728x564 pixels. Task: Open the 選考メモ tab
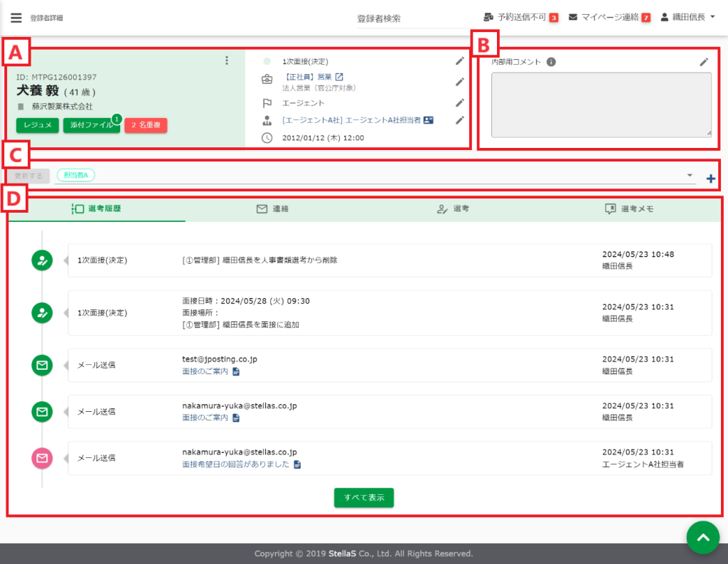629,209
